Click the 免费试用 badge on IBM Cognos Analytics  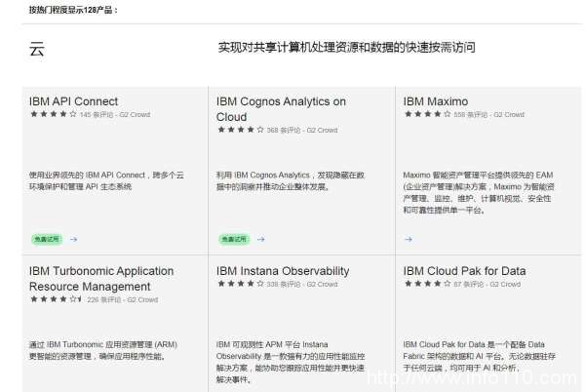tap(233, 238)
